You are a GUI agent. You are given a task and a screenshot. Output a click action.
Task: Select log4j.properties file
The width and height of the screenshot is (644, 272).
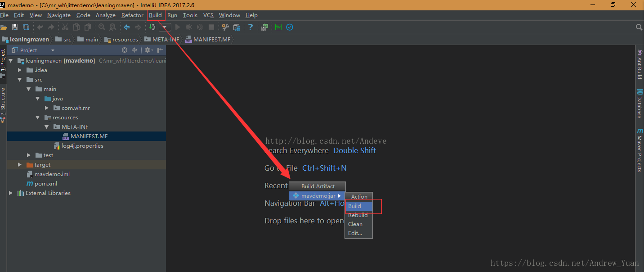pyautogui.click(x=82, y=145)
